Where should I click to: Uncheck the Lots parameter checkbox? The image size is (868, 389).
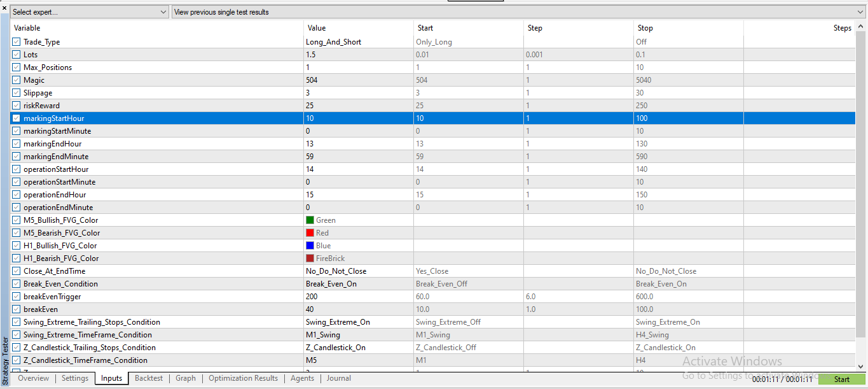pyautogui.click(x=15, y=54)
